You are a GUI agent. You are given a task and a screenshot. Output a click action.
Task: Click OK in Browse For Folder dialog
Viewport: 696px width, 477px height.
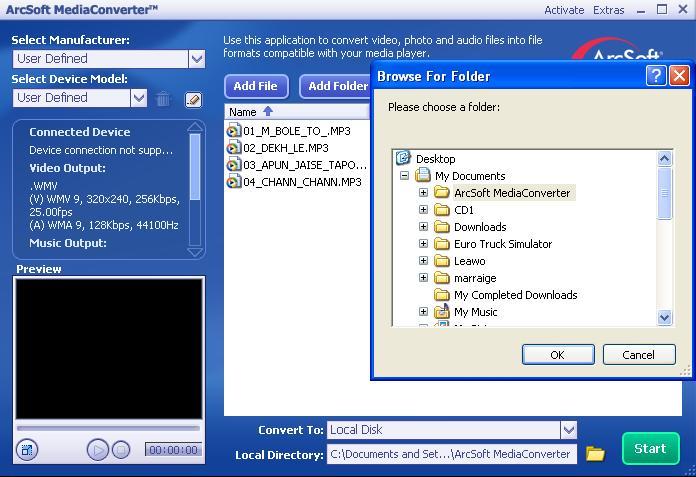[558, 355]
